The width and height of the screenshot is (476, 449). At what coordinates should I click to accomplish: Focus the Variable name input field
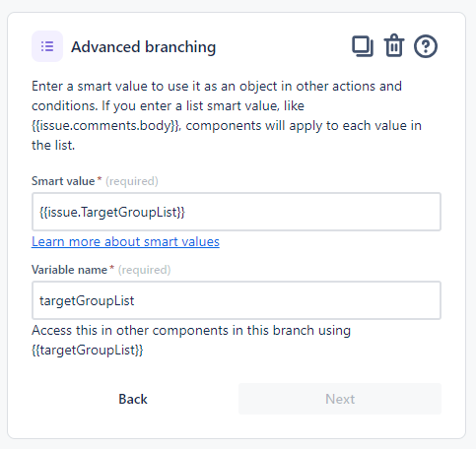(237, 300)
